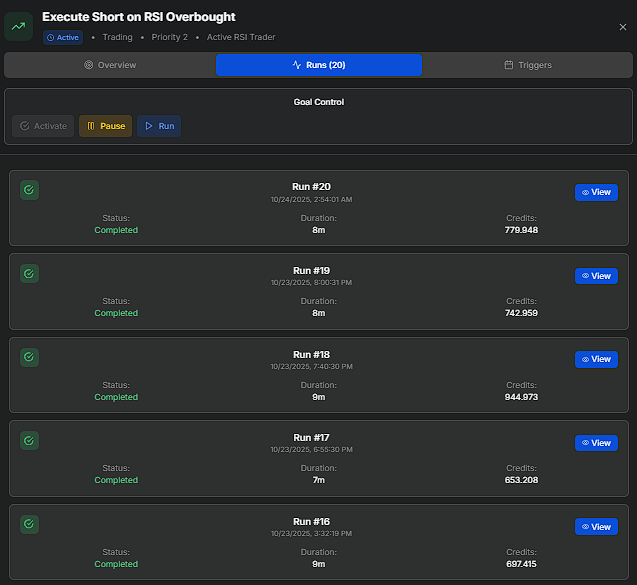Select the Runs (20) tab
This screenshot has width=637, height=585.
[318, 65]
